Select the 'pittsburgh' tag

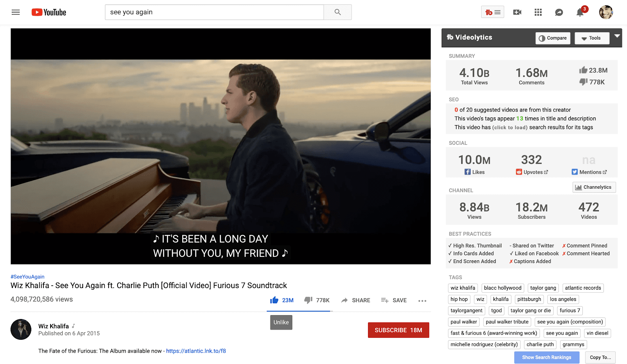(x=529, y=299)
